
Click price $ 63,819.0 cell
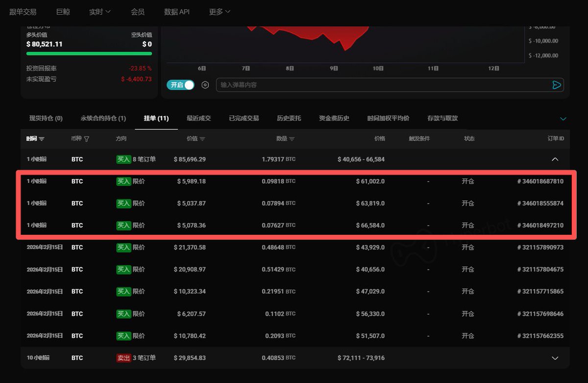[370, 204]
